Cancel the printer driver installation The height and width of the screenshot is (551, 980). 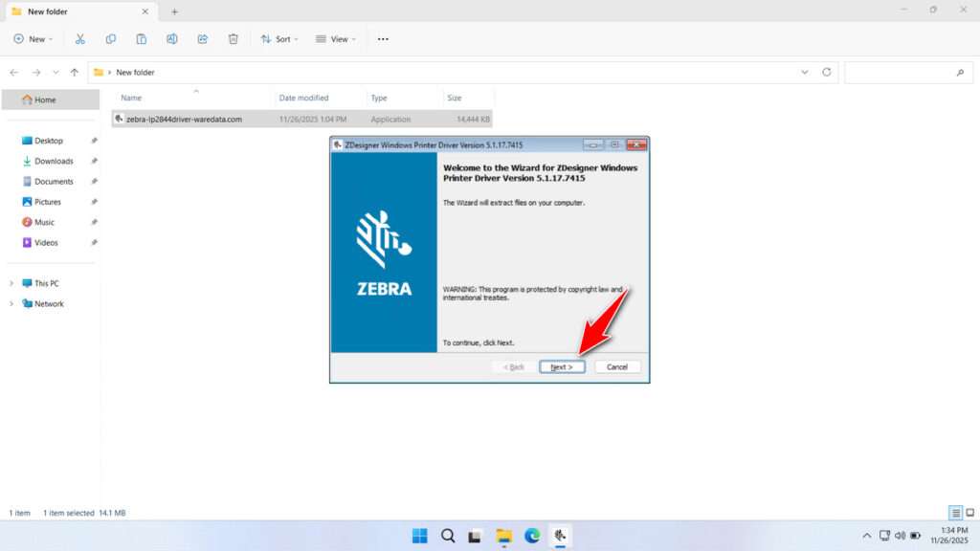pyautogui.click(x=617, y=366)
